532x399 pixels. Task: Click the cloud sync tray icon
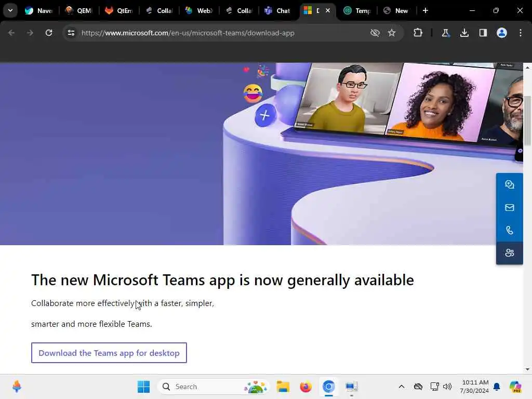click(x=418, y=387)
